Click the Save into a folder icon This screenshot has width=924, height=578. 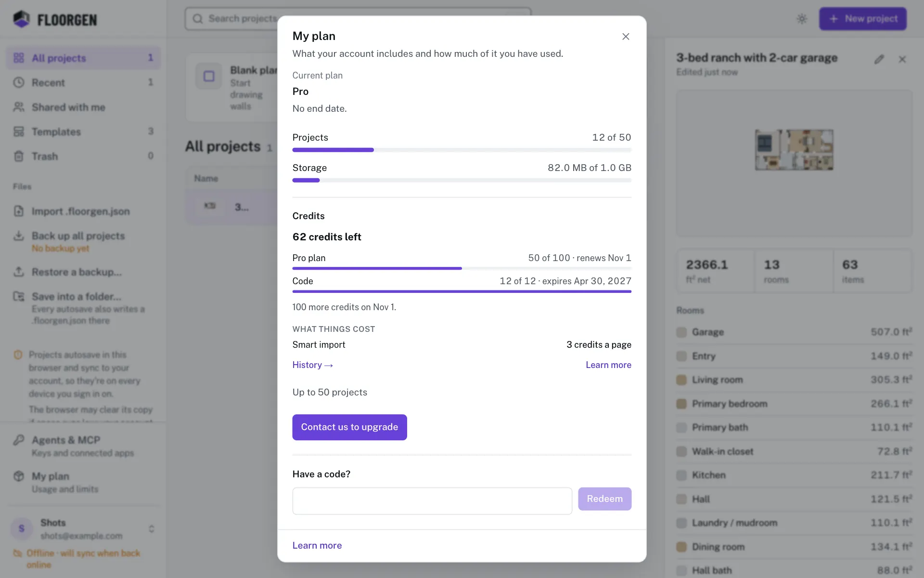tap(19, 296)
